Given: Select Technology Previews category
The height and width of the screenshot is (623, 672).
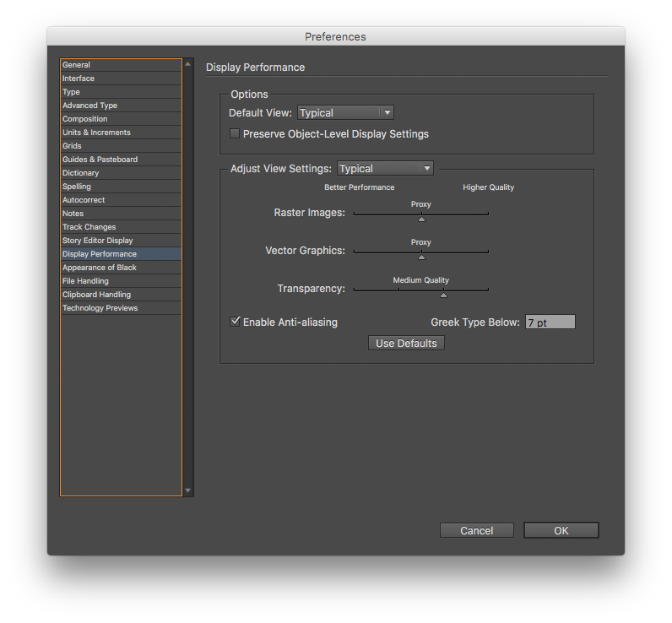Looking at the screenshot, I should (121, 307).
